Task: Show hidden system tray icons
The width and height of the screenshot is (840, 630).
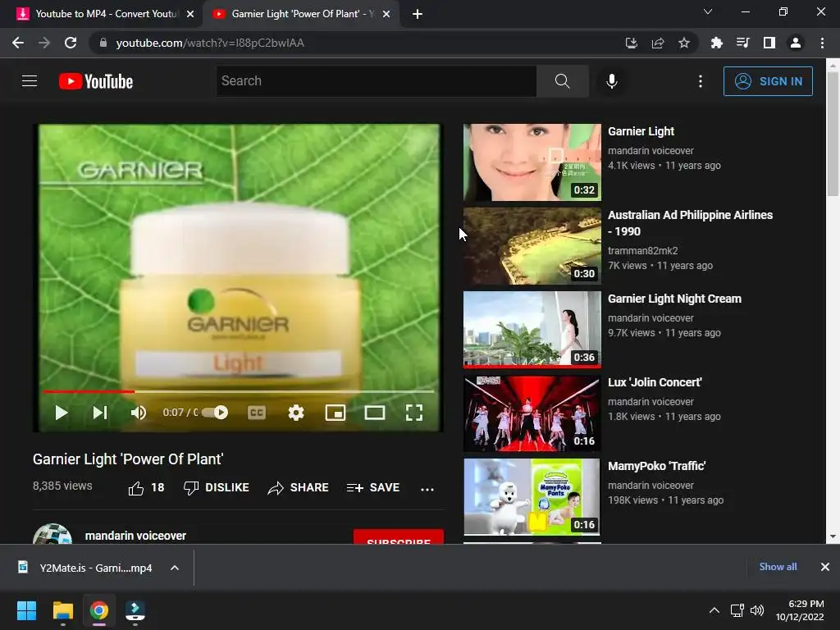Action: coord(714,610)
